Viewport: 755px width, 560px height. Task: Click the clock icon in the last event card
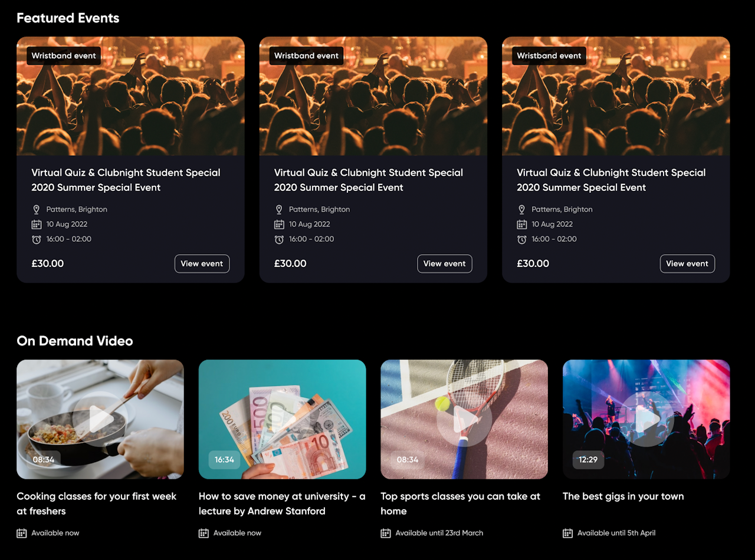tap(522, 239)
